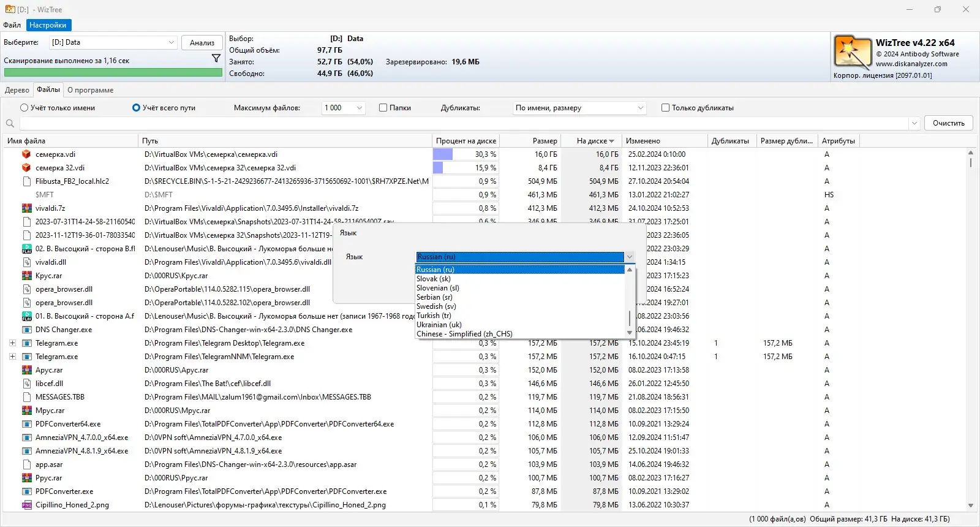Click the libcef.dll file icon

click(26, 384)
